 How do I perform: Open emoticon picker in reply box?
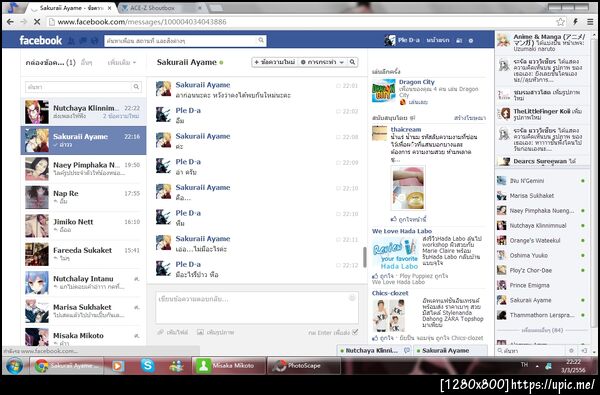tap(352, 298)
